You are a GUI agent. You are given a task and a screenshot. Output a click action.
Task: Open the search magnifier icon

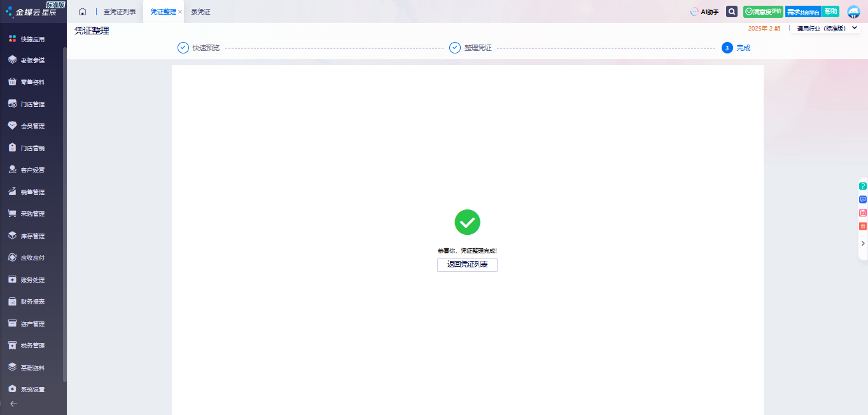tap(732, 11)
